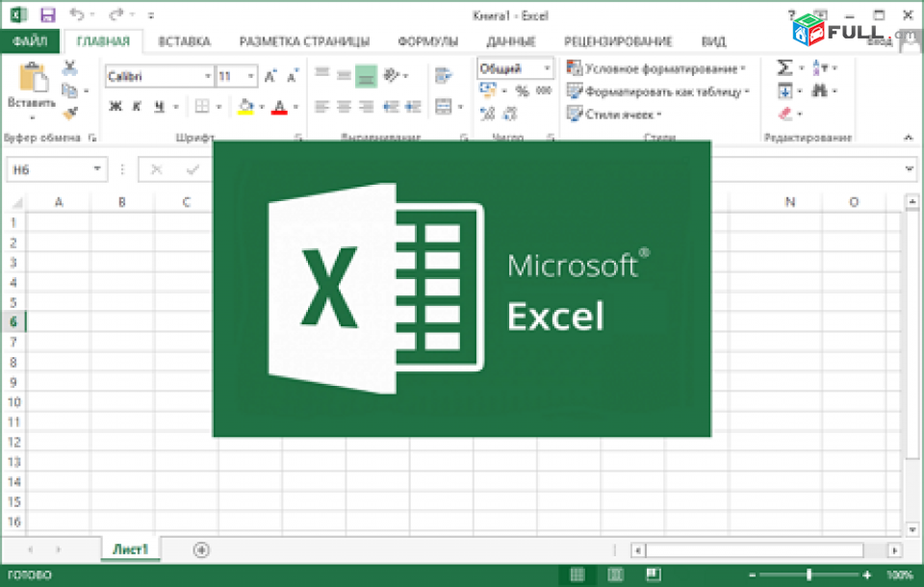Open the borders dropdown arrow
924x587 pixels.
(218, 107)
